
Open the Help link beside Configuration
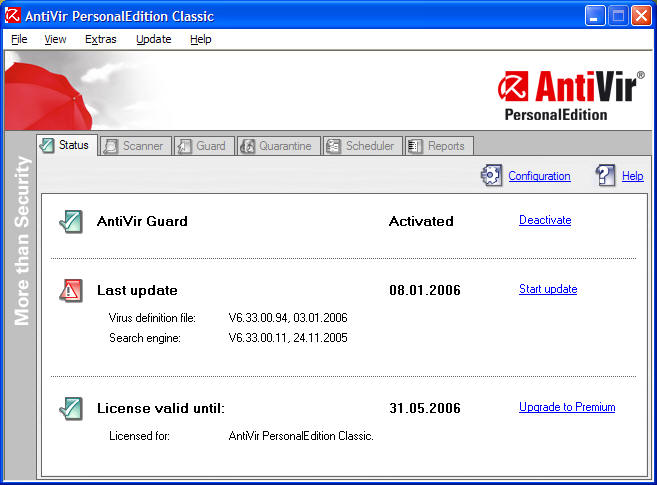[632, 176]
